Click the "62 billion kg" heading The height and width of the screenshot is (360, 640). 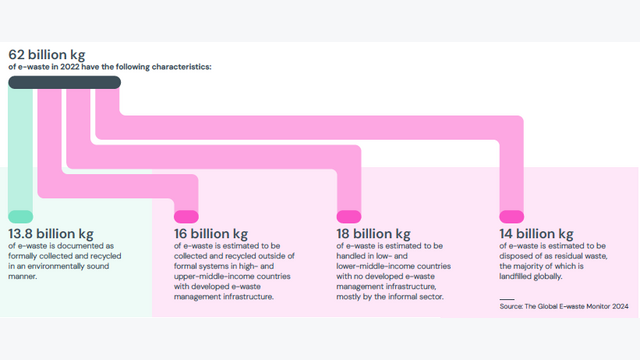click(47, 55)
